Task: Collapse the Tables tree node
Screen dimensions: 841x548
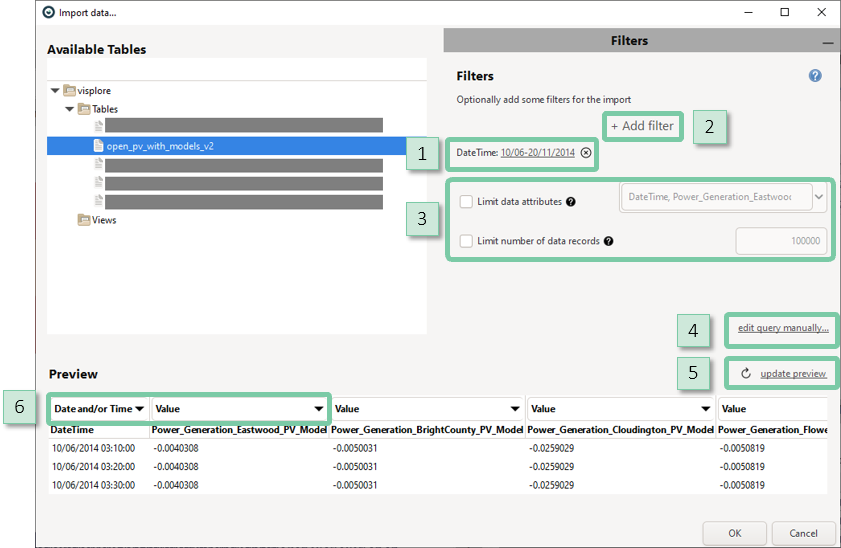Action: click(70, 109)
